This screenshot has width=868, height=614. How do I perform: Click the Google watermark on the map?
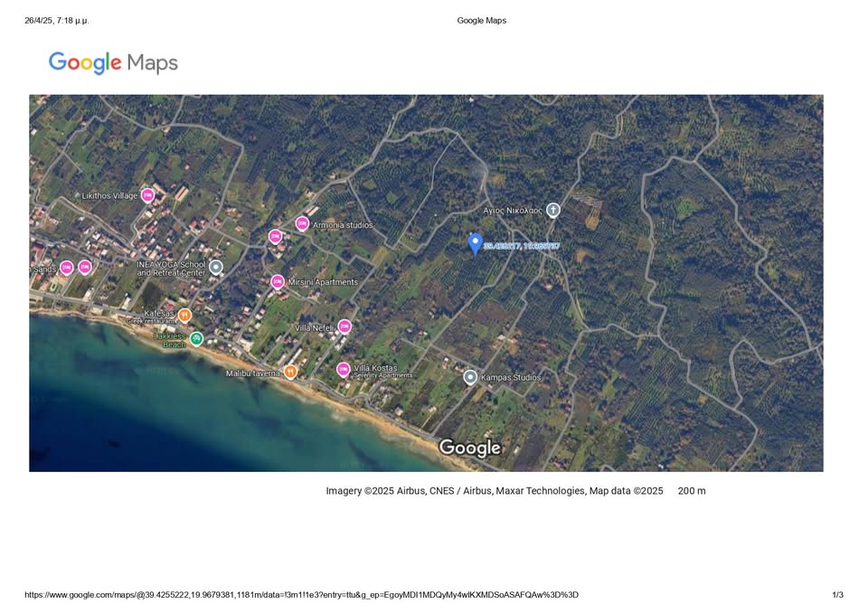pyautogui.click(x=469, y=448)
